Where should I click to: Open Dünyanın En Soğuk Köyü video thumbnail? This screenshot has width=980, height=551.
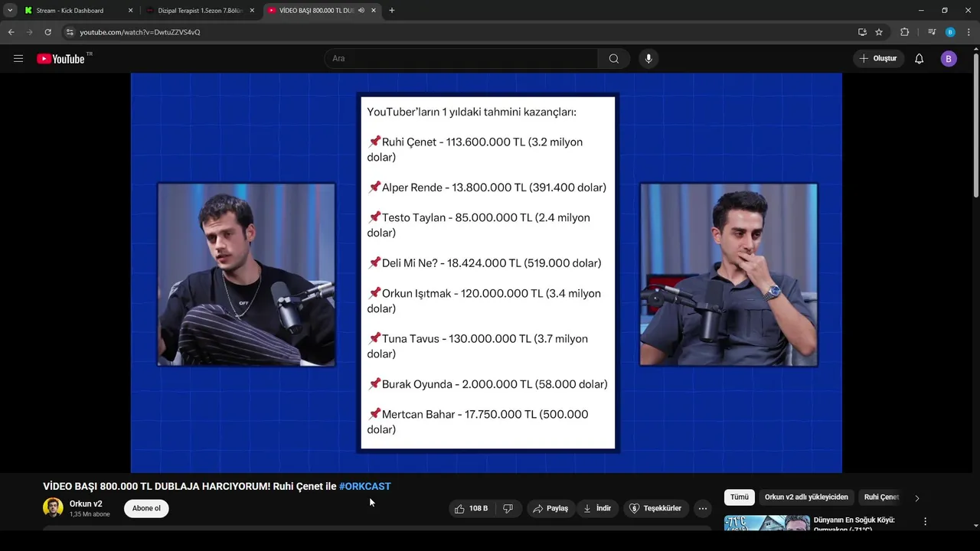click(x=767, y=523)
